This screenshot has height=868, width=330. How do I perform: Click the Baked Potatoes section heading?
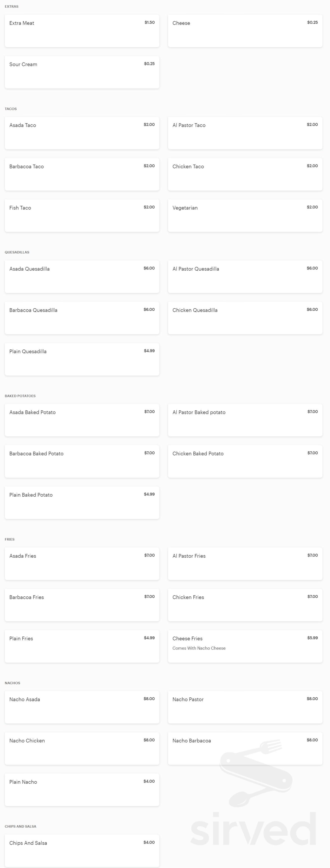pyautogui.click(x=20, y=396)
